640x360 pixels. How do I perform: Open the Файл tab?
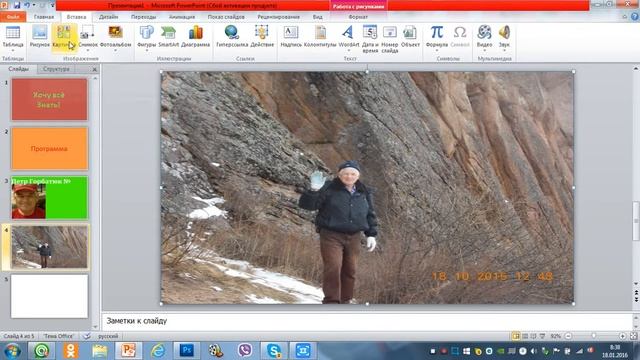(x=13, y=17)
